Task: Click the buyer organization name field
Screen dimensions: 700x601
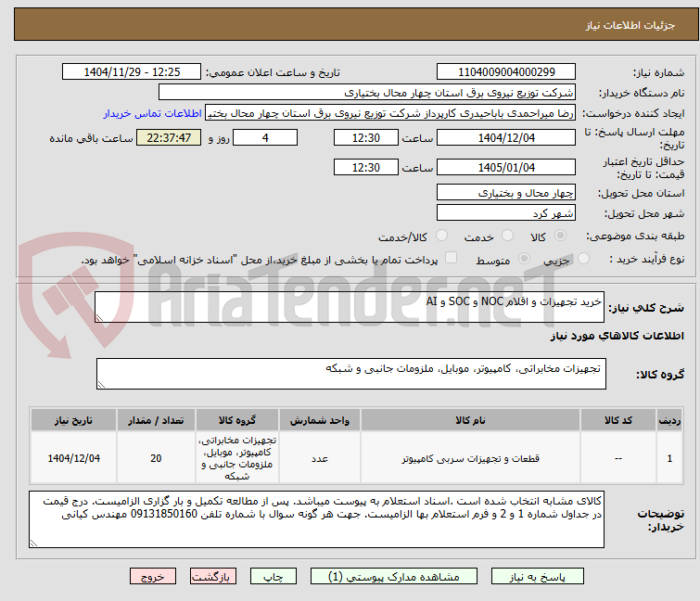Action: (x=367, y=93)
